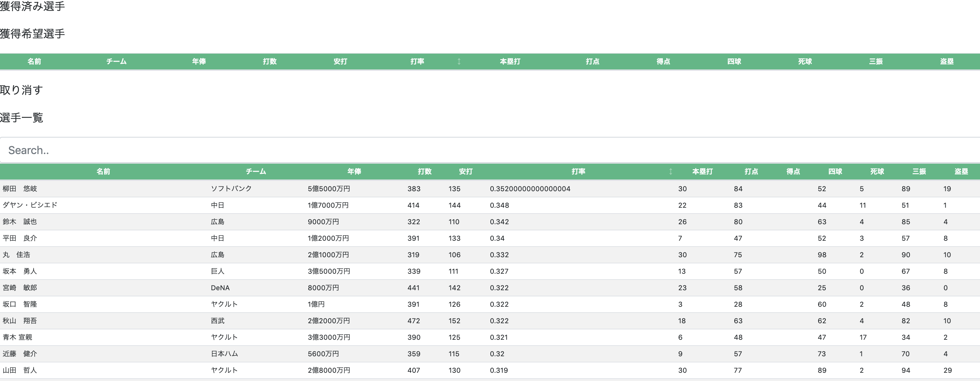Sort wishlist table by 安打 header

coord(341,62)
